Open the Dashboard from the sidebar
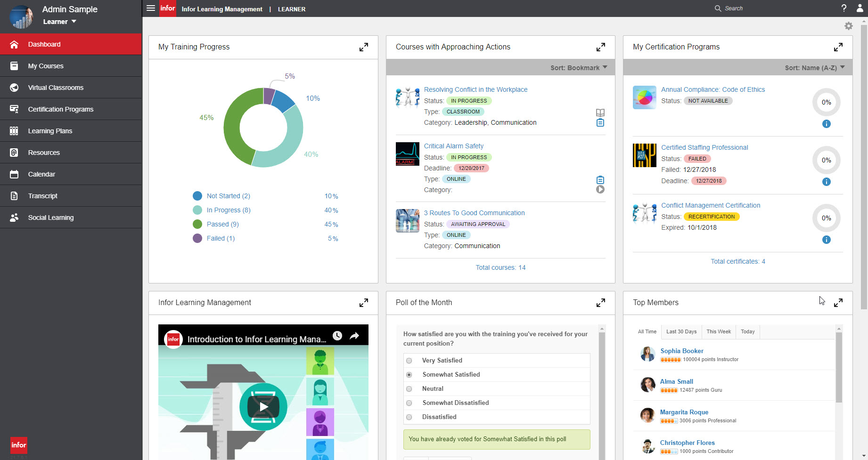The width and height of the screenshot is (868, 460). point(44,44)
